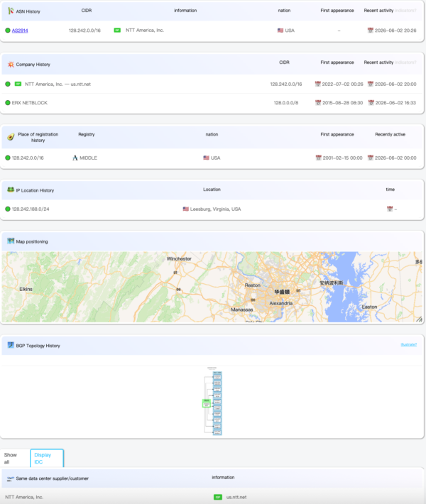This screenshot has height=504, width=426.
Task: Click the ASN History bamboo icon
Action: 11,11
